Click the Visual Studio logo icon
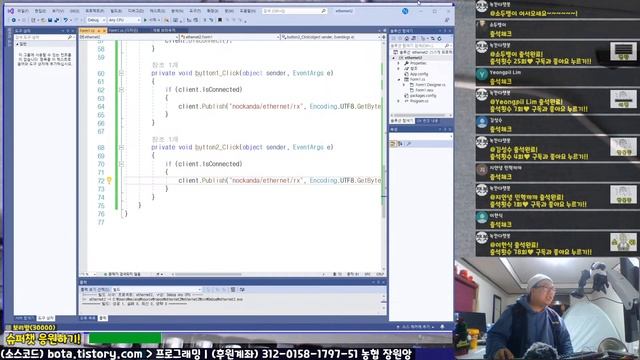Screen dimensions: 640x360 (11, 11)
